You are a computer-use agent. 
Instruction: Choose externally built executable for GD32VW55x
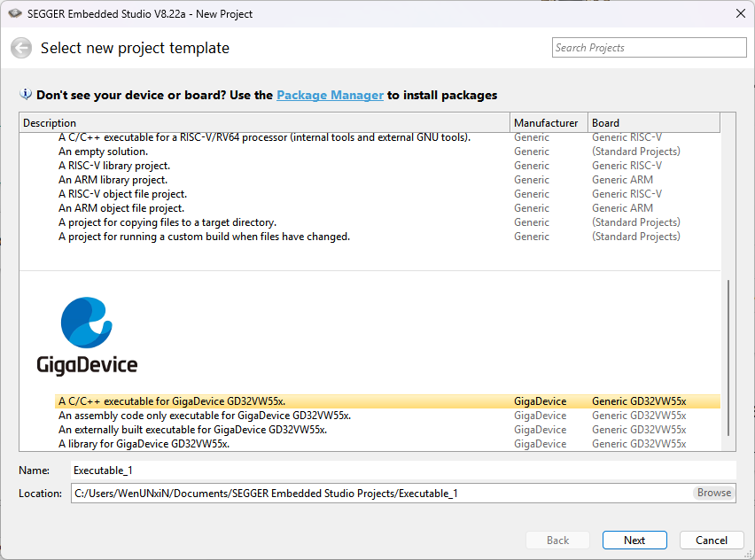click(x=192, y=430)
